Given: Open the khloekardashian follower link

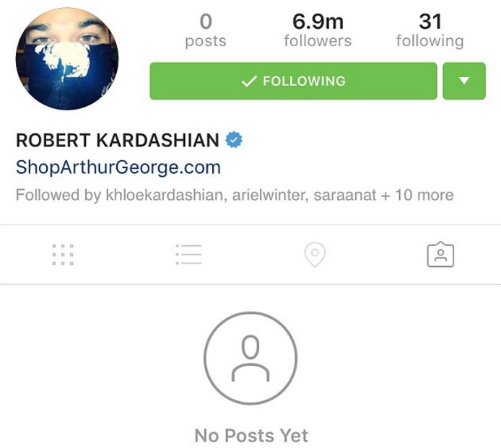Looking at the screenshot, I should pyautogui.click(x=164, y=195).
